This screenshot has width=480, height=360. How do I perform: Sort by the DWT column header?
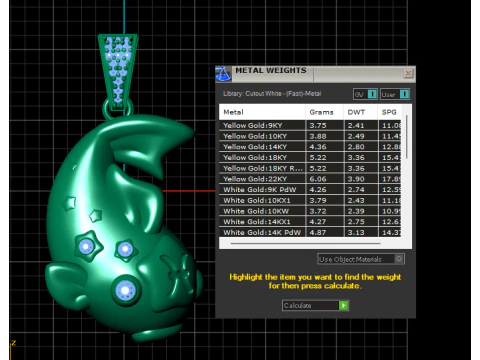pos(361,112)
